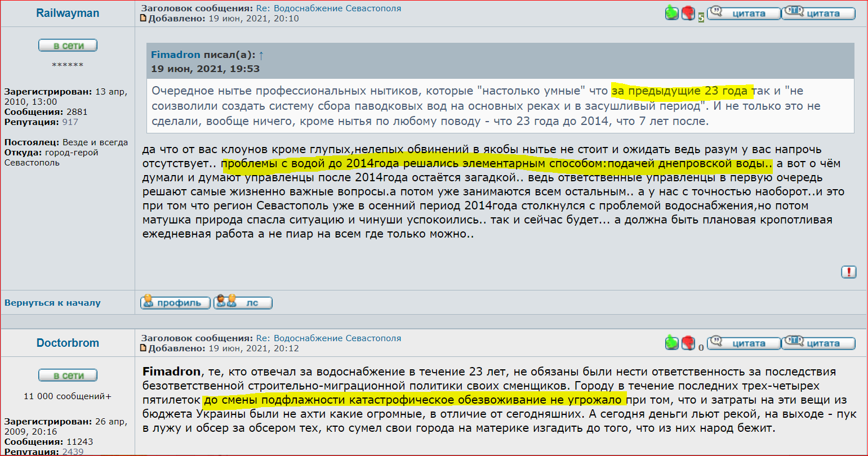Click the post icon beside Railwayman's 'Добавлено' date
The width and height of the screenshot is (868, 456).
click(x=144, y=19)
